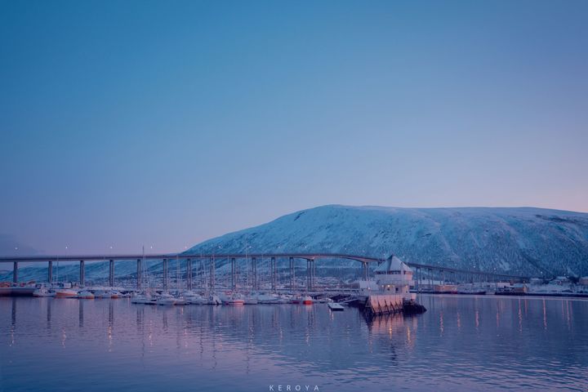Click the KEROYA watermark text

pyautogui.click(x=294, y=388)
